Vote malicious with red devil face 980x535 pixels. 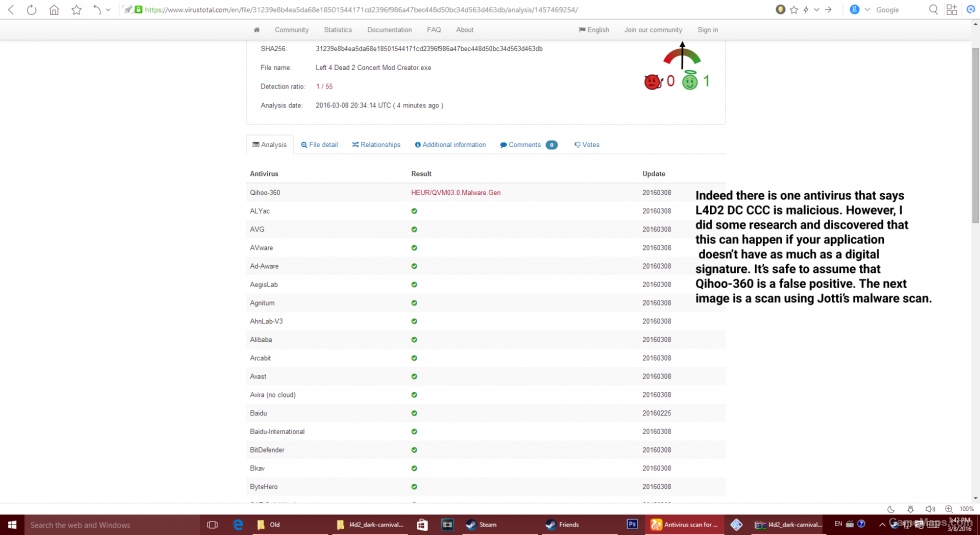point(652,81)
